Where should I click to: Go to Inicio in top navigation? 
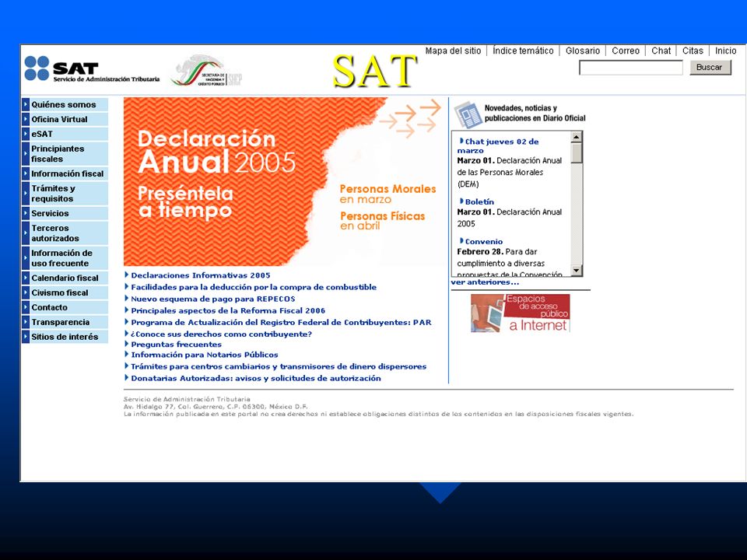pos(725,51)
